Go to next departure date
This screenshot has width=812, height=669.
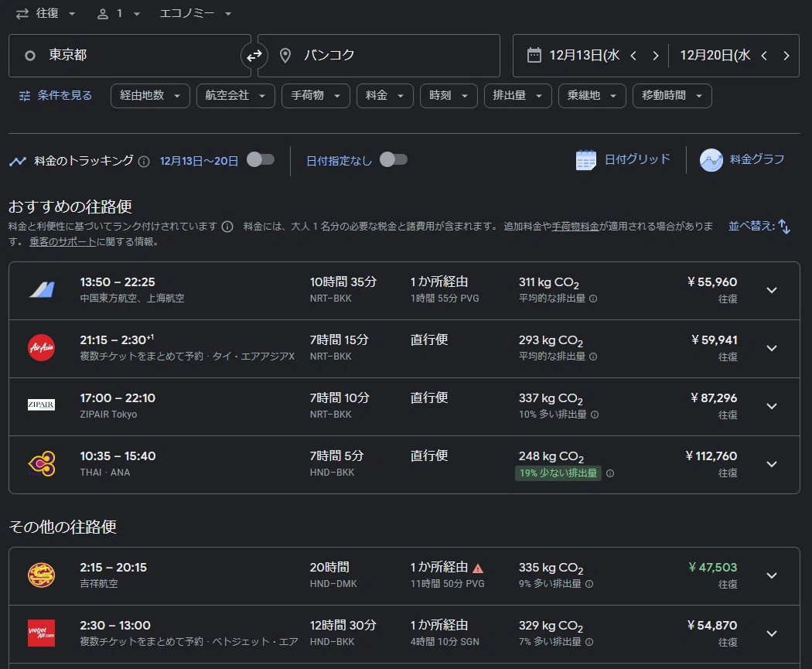tap(656, 56)
